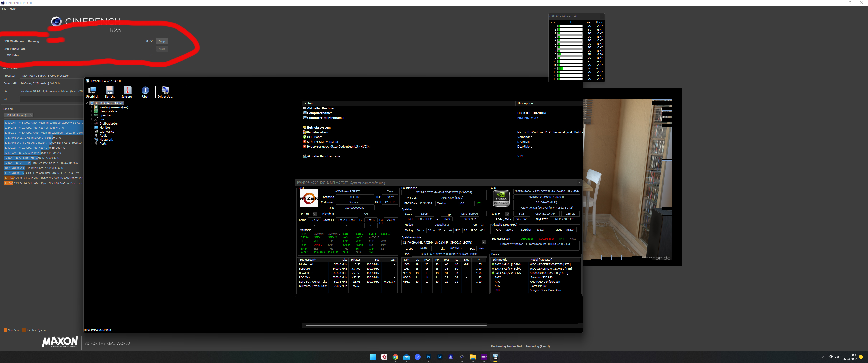Image resolution: width=868 pixels, height=363 pixels.
Task: Open the File menu in Cinebench
Action: pyautogui.click(x=4, y=9)
